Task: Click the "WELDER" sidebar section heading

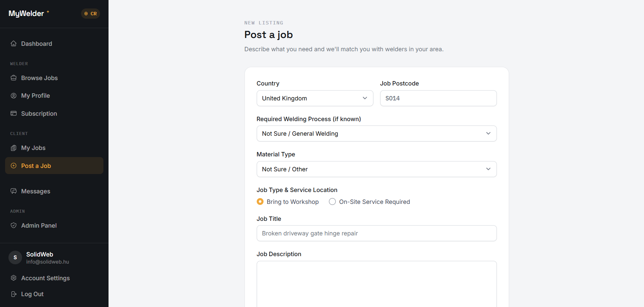Action: [x=19, y=64]
